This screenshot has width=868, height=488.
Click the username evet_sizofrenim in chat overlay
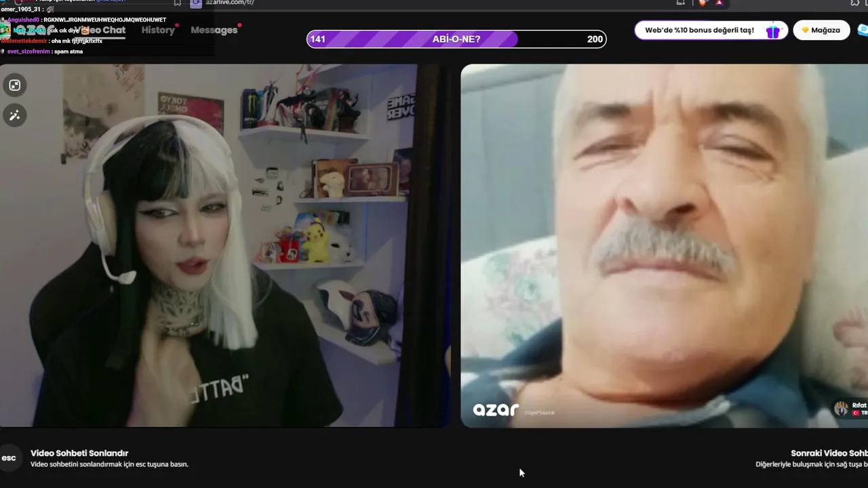click(x=28, y=52)
